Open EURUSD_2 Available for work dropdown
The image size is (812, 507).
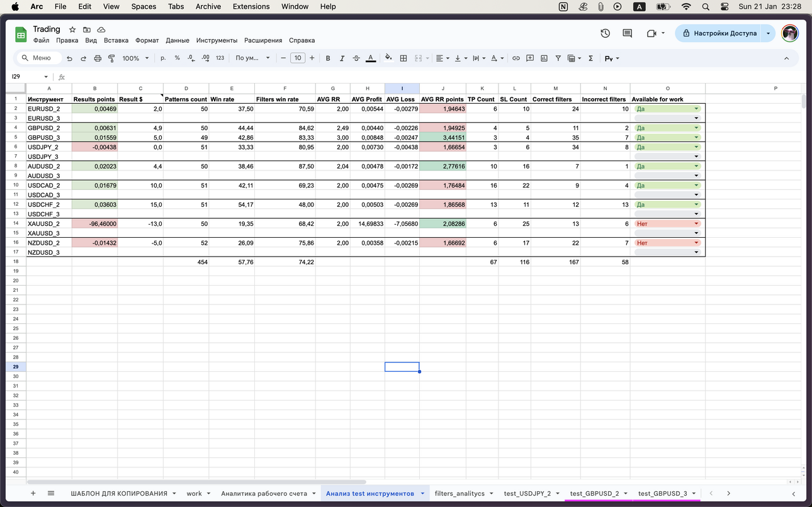click(696, 109)
